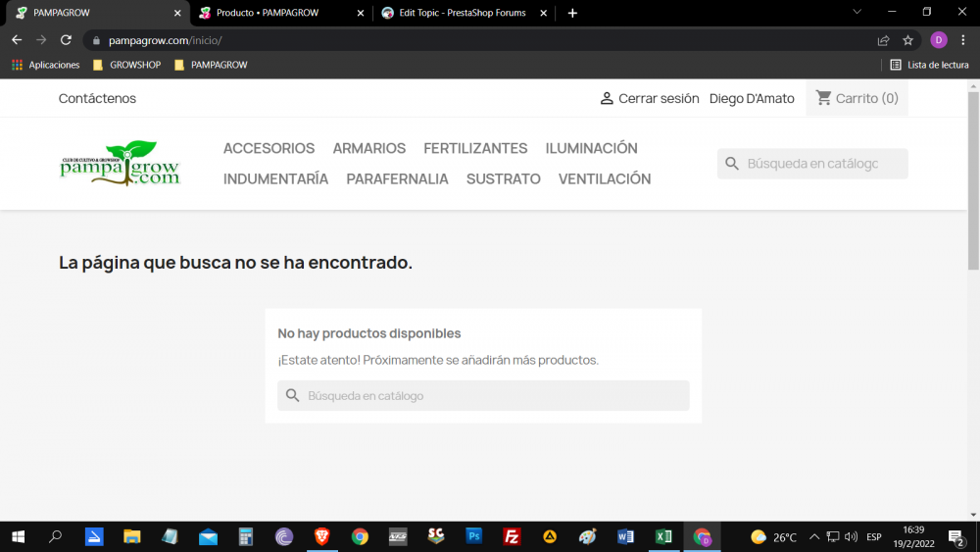This screenshot has height=552, width=980.
Task: Open Excel from taskbar
Action: (x=663, y=536)
